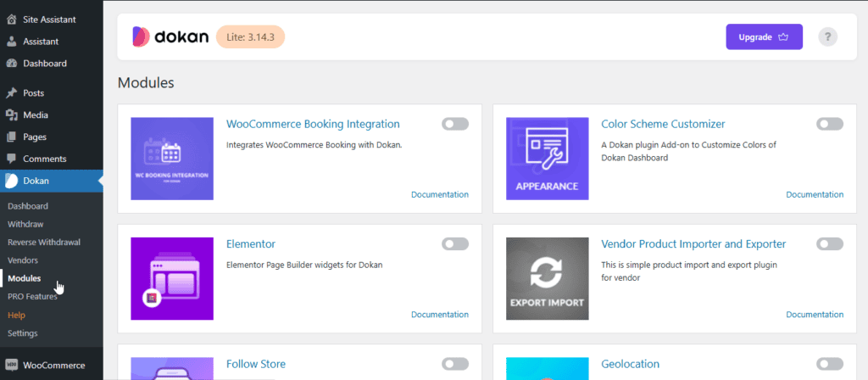Click the Appearance module thumbnail

tap(547, 159)
